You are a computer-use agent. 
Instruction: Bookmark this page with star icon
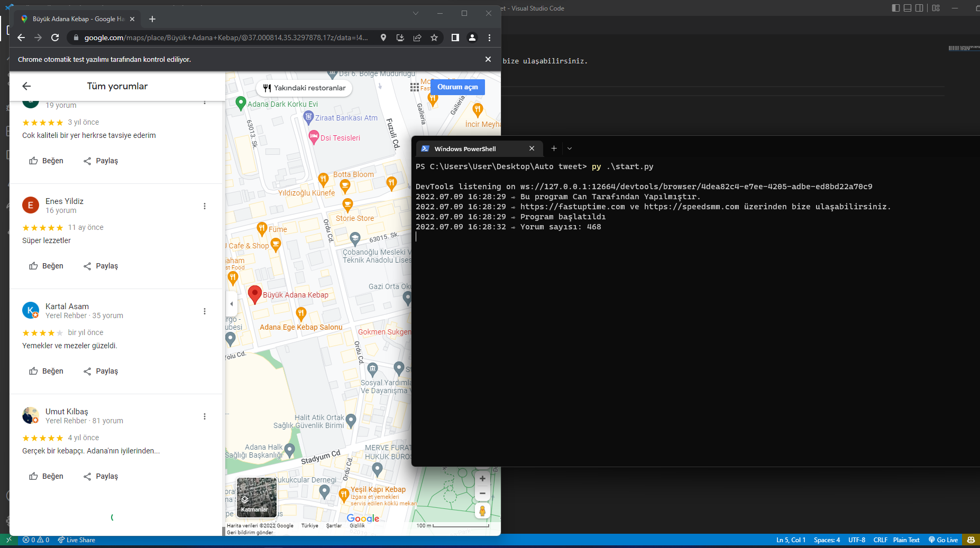click(434, 38)
